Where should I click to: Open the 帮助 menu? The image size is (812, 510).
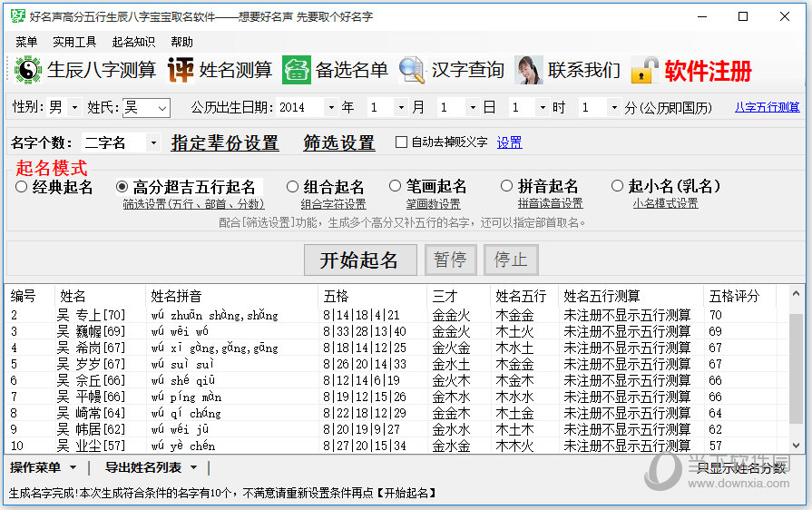pyautogui.click(x=181, y=42)
